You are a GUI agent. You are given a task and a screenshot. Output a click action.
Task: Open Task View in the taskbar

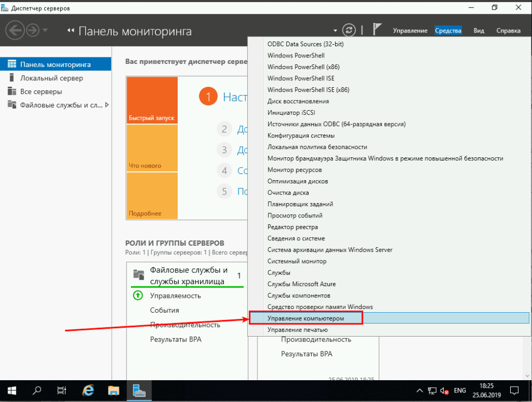point(62,391)
